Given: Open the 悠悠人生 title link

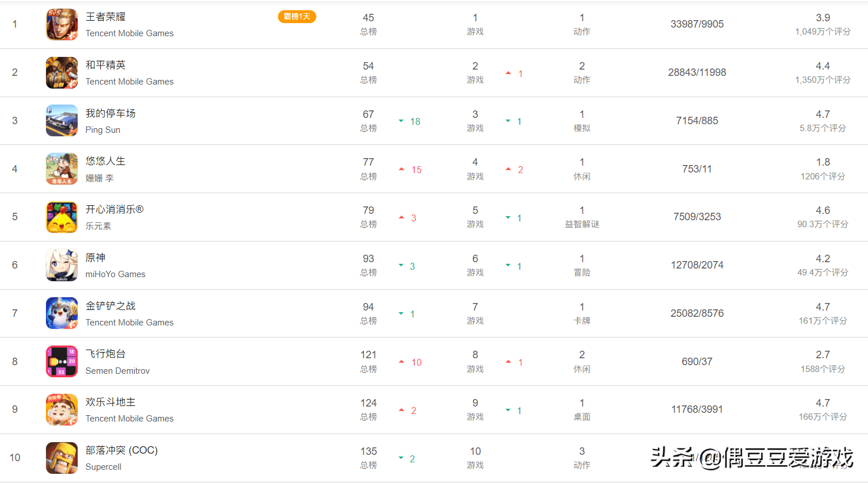Looking at the screenshot, I should pyautogui.click(x=105, y=161).
